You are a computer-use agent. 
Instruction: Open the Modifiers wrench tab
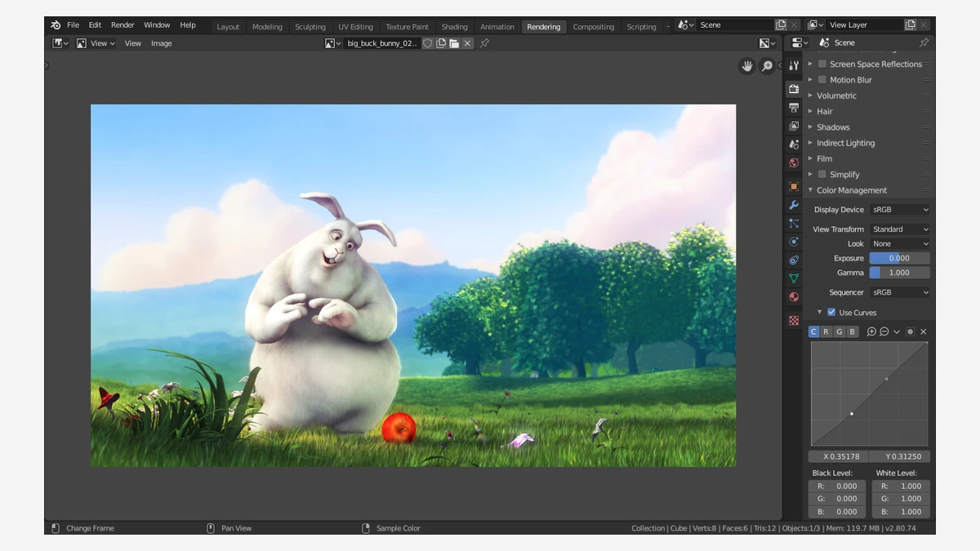[794, 205]
